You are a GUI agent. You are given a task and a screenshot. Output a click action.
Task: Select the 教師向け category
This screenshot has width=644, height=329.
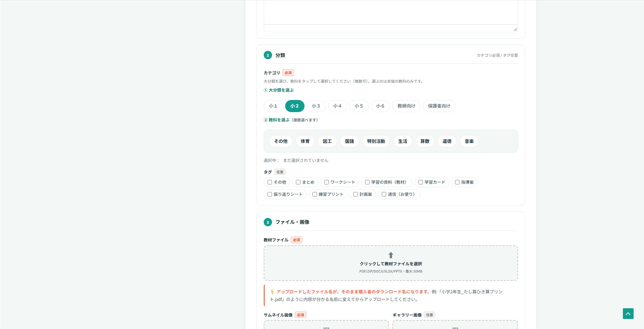point(406,106)
